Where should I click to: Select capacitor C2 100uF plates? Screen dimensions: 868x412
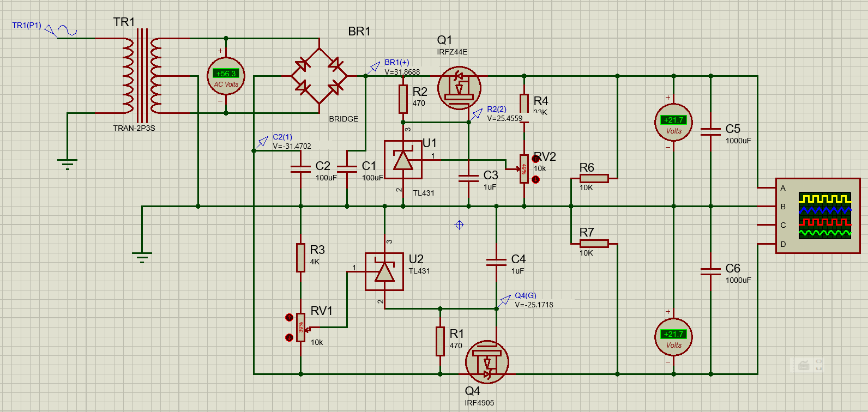click(x=300, y=169)
